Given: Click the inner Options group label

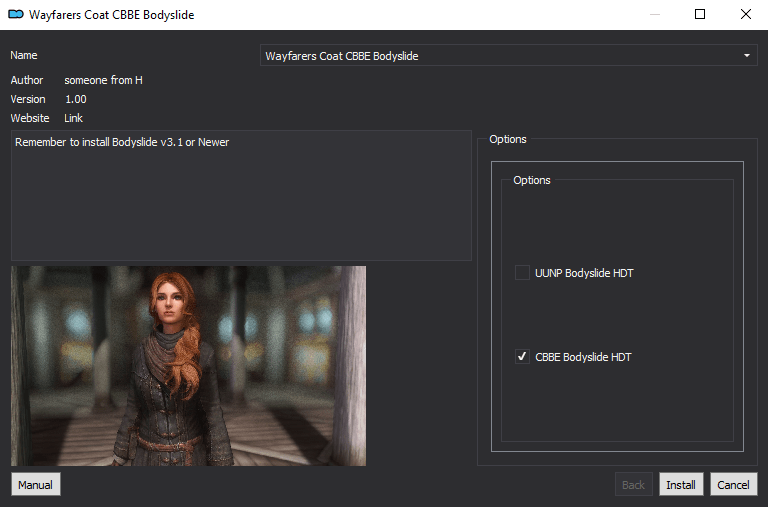Looking at the screenshot, I should point(531,180).
